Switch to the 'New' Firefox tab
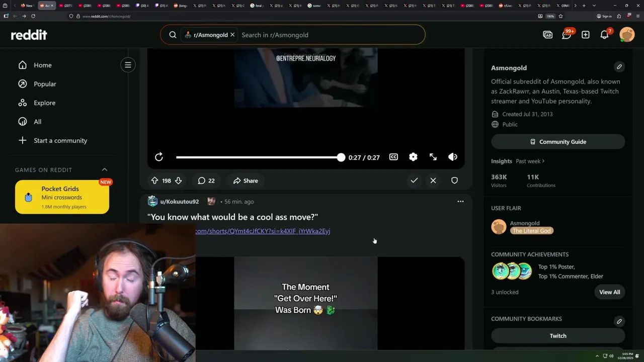 click(27, 6)
